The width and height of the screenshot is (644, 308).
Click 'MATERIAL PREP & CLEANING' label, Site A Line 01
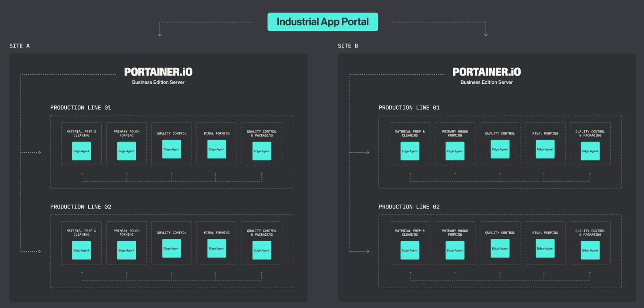click(81, 134)
